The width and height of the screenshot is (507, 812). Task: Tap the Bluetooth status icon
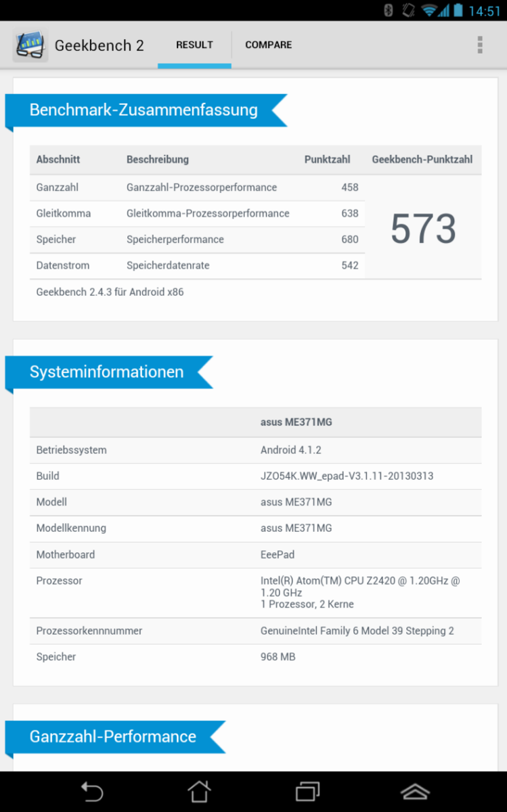pos(389,10)
